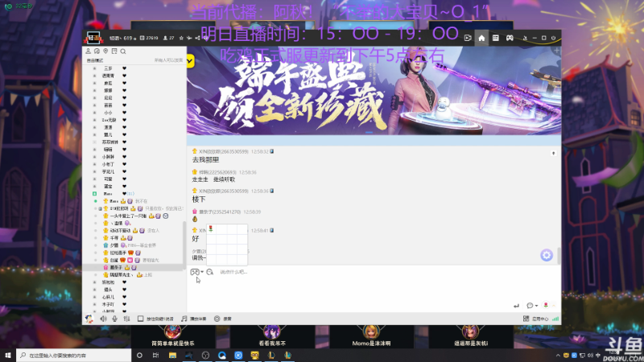The image size is (644, 362).
Task: Click the location pin icon above channel list
Action: tap(105, 51)
